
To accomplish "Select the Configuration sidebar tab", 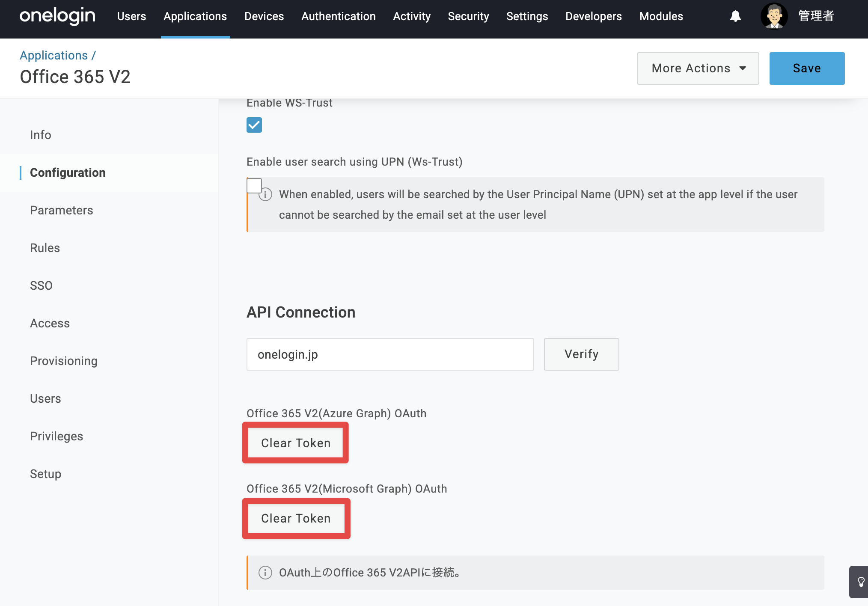I will click(x=68, y=173).
